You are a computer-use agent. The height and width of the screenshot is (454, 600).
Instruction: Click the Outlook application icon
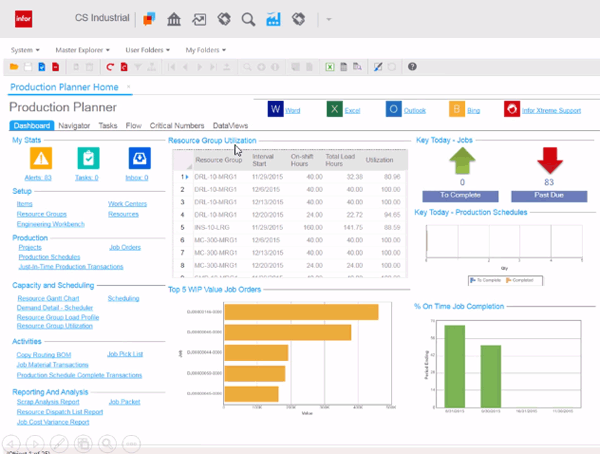point(393,109)
